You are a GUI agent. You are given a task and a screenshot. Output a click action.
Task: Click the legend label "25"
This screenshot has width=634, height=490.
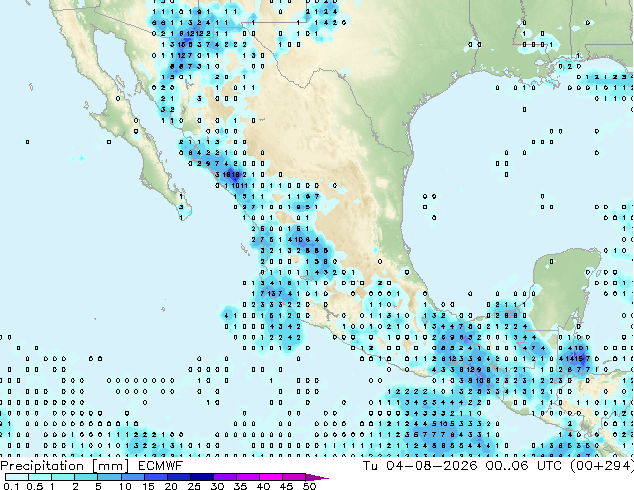(x=194, y=486)
